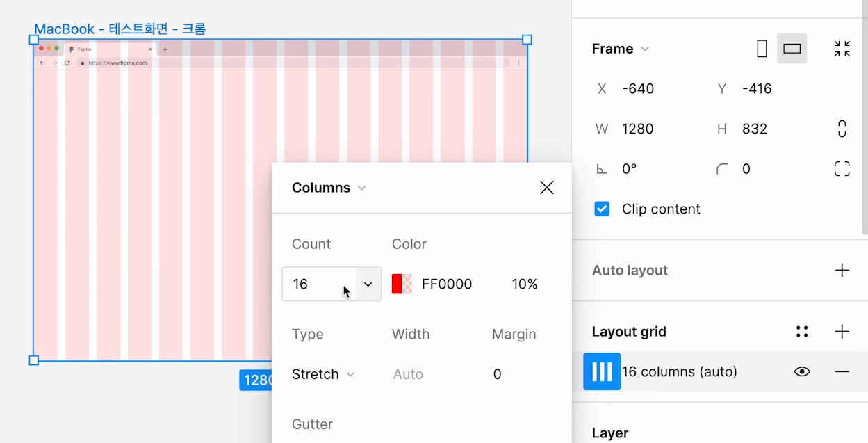Click the columns grid settings icon
The height and width of the screenshot is (443, 868).
pos(601,371)
